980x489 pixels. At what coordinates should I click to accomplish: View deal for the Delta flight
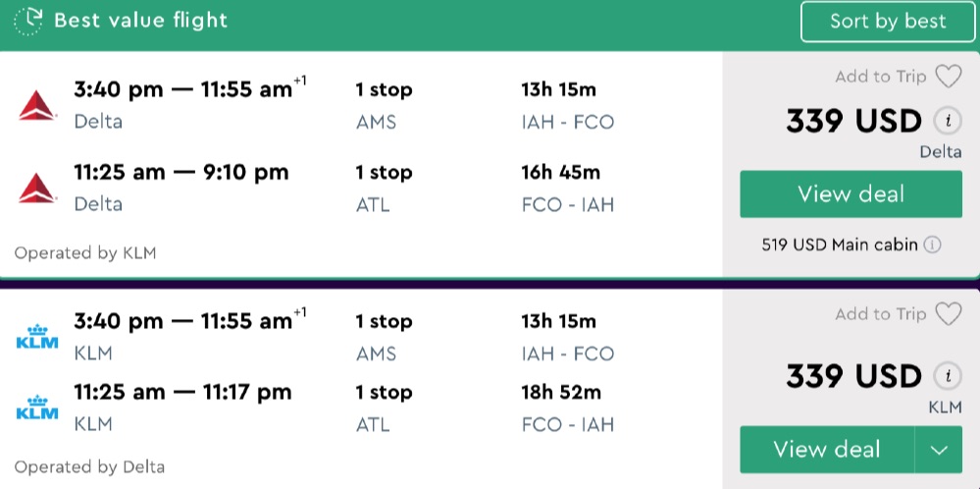[851, 193]
